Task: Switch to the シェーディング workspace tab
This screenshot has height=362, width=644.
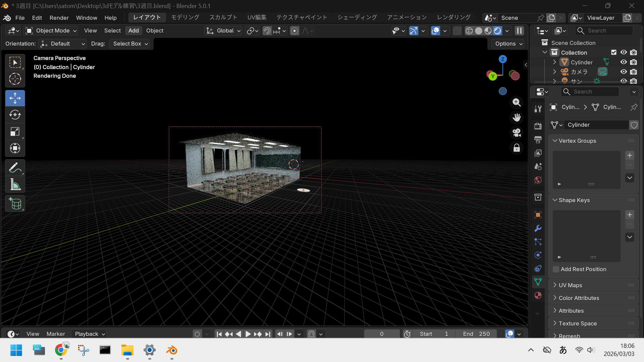Action: [x=357, y=17]
